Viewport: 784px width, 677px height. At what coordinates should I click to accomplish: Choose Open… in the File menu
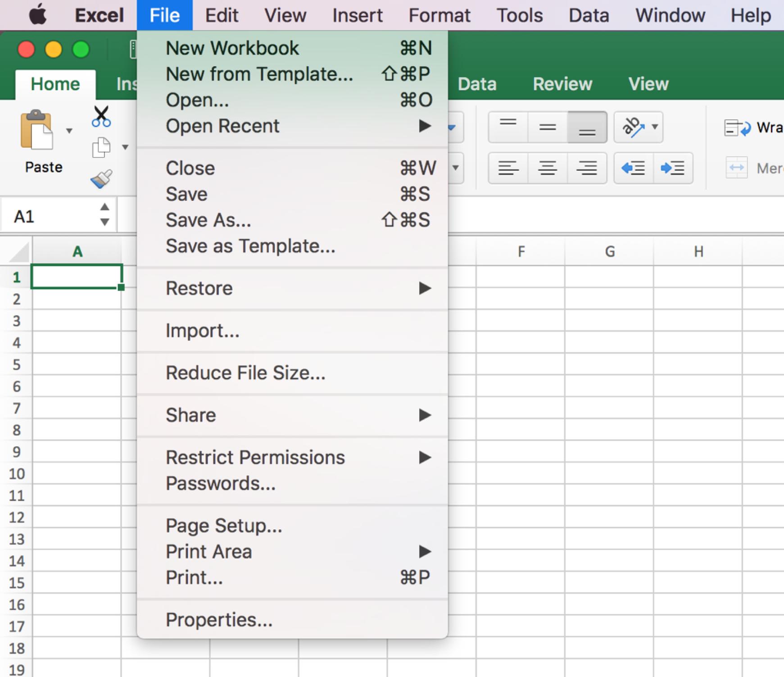pos(292,100)
